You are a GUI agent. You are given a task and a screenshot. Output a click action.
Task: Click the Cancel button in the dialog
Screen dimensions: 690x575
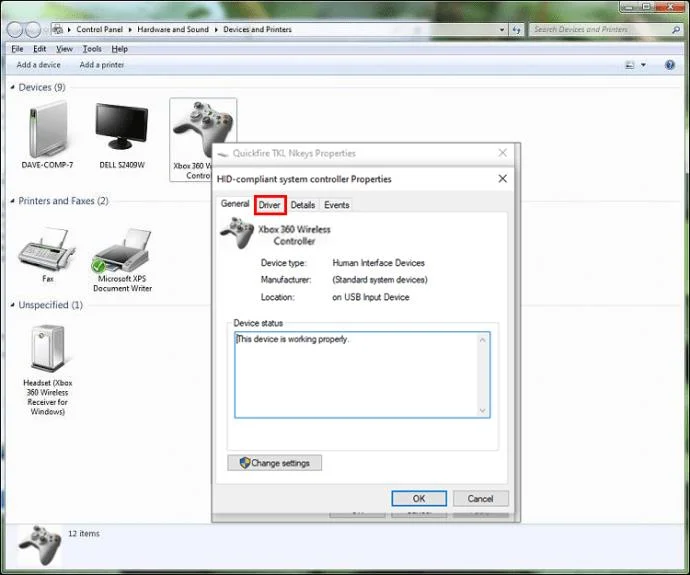coord(481,498)
